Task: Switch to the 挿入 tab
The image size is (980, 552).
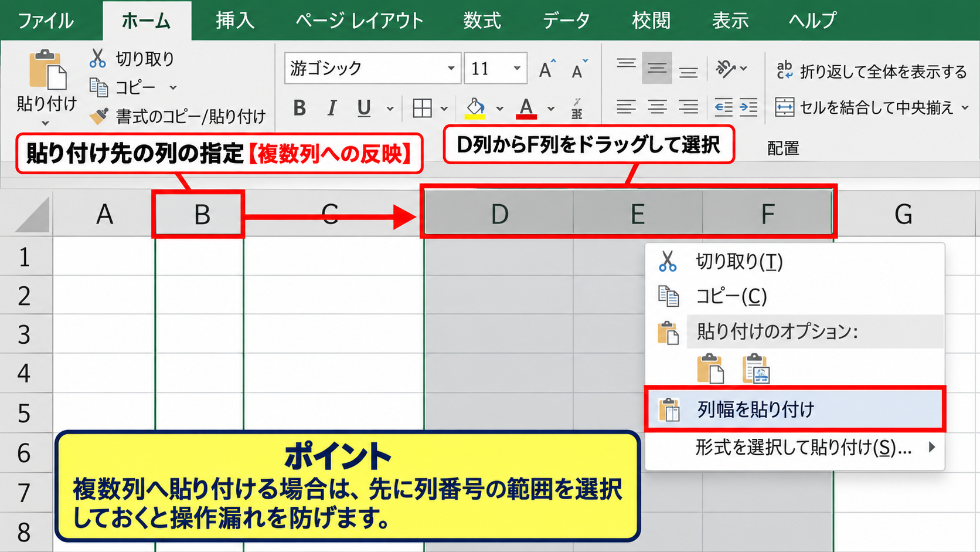Action: [x=234, y=21]
